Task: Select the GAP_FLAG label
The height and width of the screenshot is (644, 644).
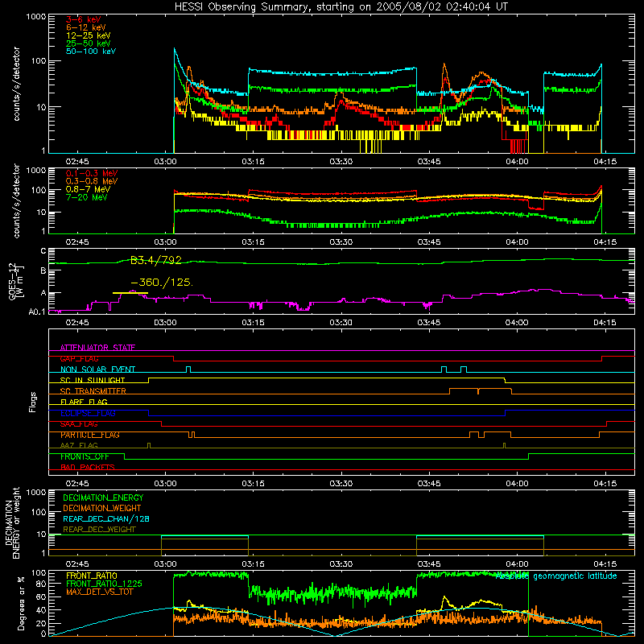Action: pyautogui.click(x=79, y=358)
